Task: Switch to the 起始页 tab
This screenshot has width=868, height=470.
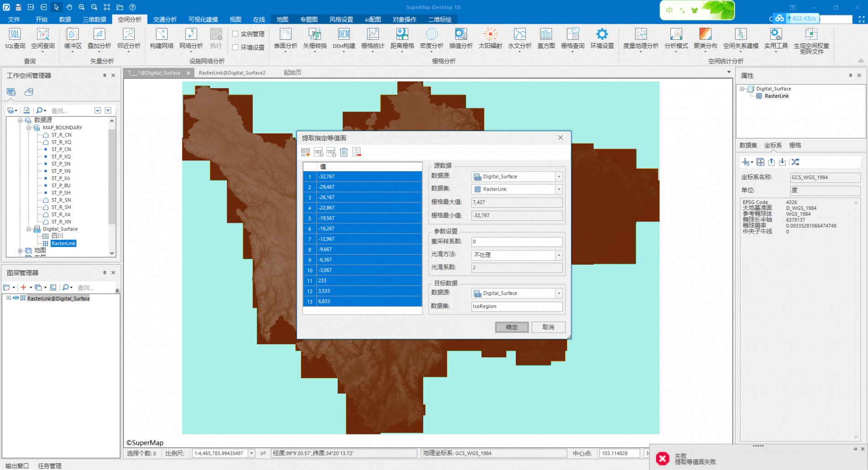Action: pyautogui.click(x=292, y=73)
